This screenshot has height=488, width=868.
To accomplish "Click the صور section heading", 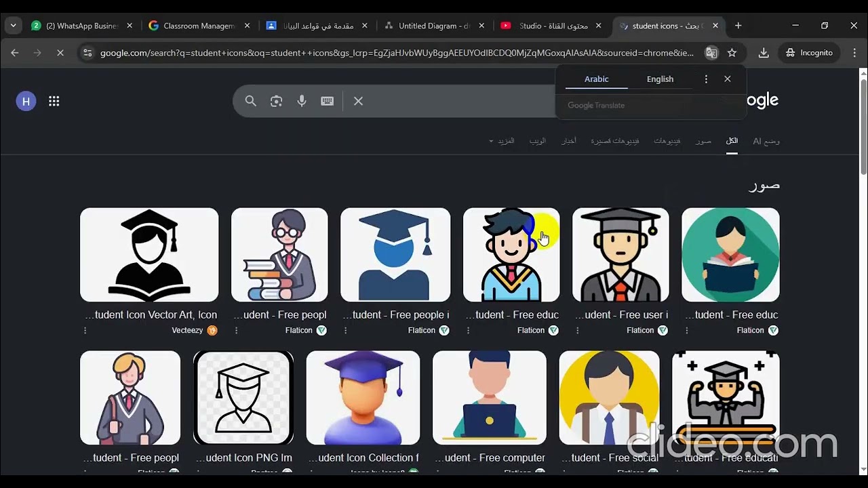I will point(764,184).
